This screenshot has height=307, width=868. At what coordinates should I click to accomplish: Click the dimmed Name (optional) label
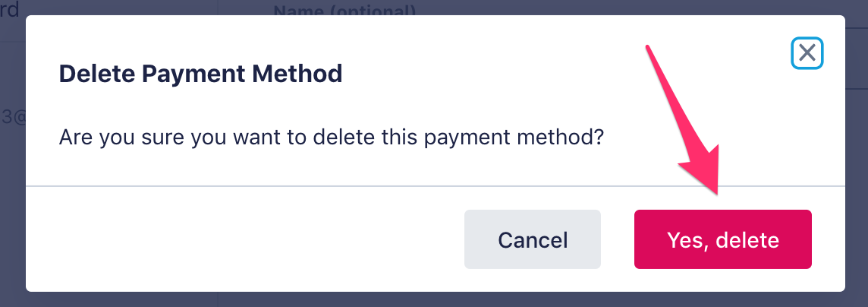tap(344, 10)
